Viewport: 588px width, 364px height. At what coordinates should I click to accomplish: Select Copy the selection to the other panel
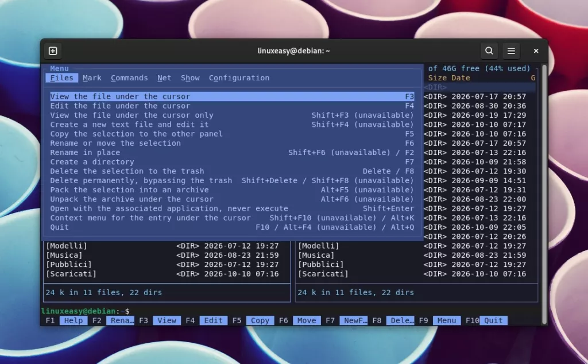click(x=232, y=134)
